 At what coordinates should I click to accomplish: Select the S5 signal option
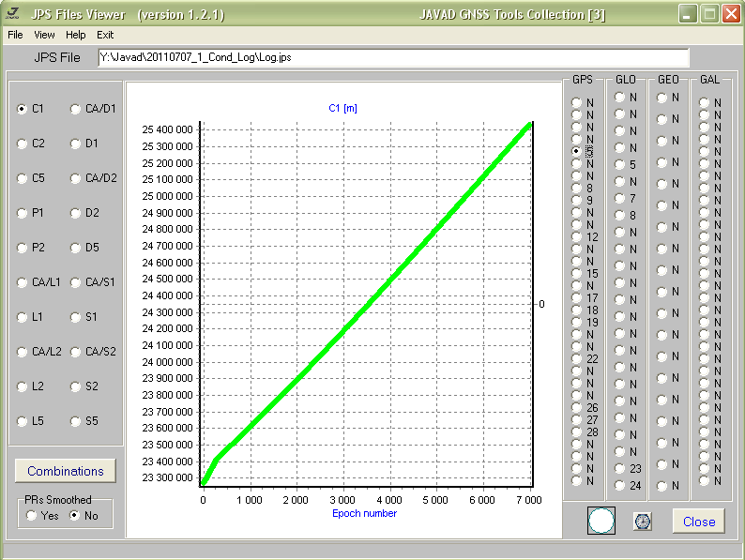click(76, 421)
